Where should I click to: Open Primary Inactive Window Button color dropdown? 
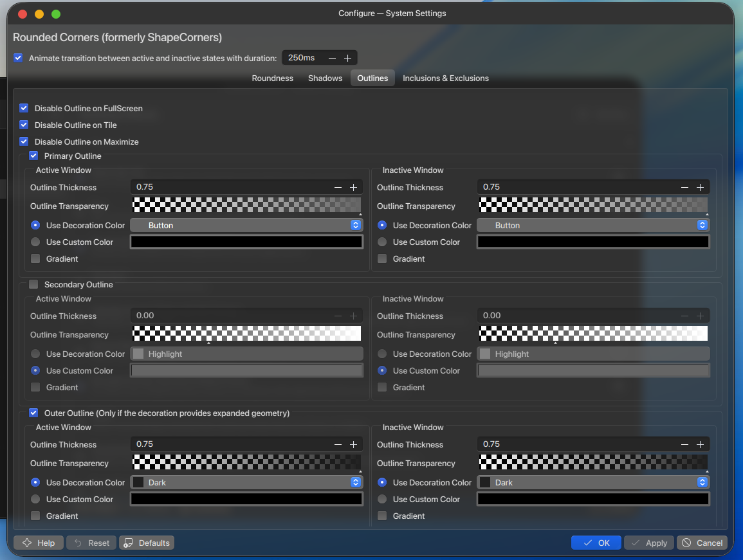[593, 226]
